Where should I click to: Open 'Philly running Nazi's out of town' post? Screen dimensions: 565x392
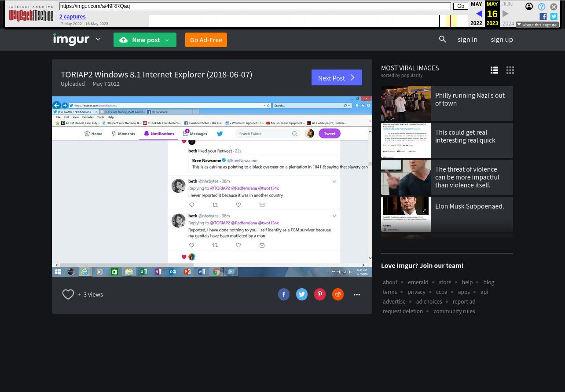(x=447, y=103)
